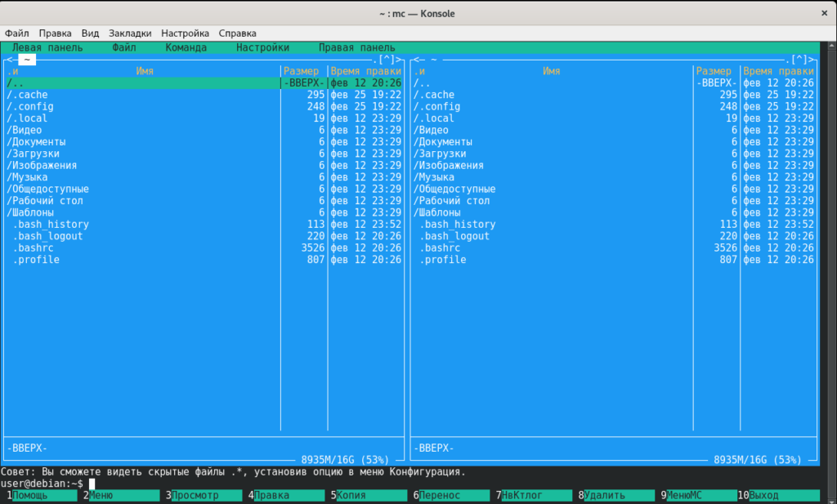Click the Konsole vertical scrollbar
The height and width of the screenshot is (504, 837).
click(x=831, y=266)
